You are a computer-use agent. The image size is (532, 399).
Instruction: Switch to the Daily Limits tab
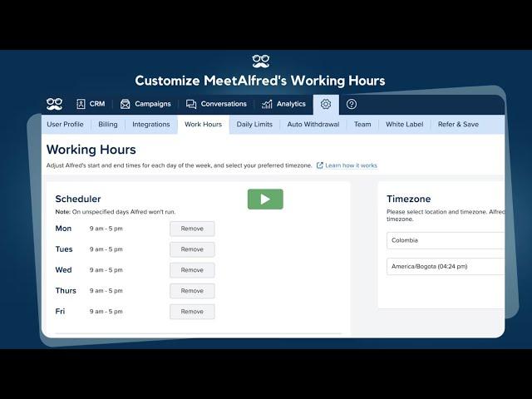click(x=254, y=124)
